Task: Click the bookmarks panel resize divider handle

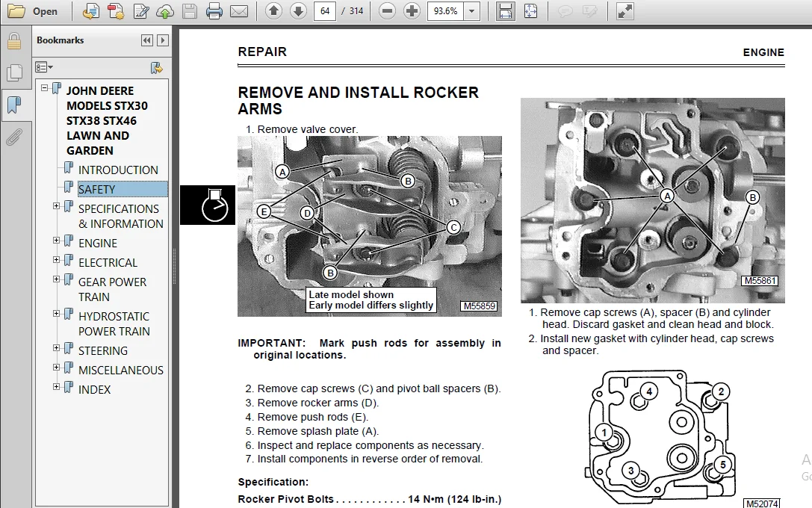Action: pos(174,267)
